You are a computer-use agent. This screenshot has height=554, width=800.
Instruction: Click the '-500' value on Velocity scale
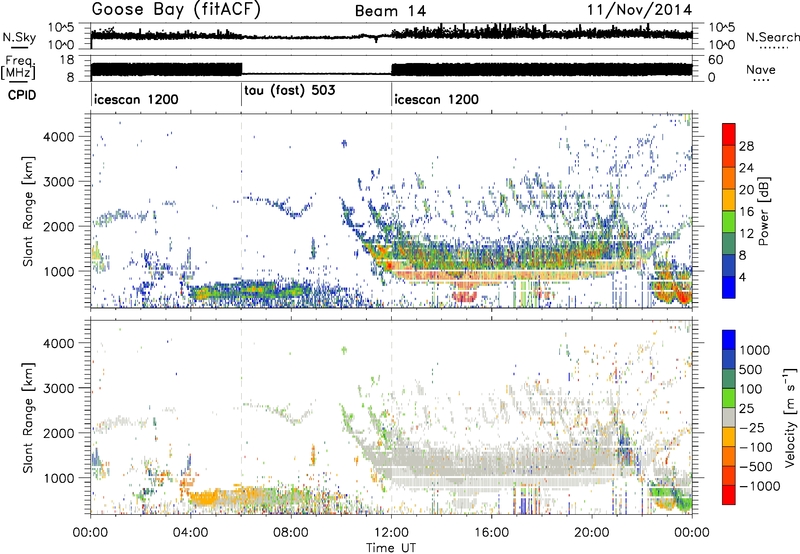point(756,467)
